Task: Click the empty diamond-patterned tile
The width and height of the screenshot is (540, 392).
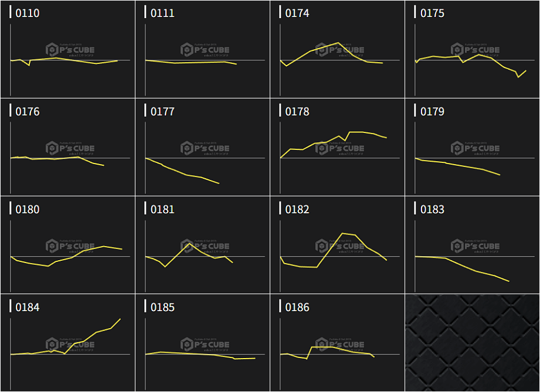Action: [x=472, y=343]
